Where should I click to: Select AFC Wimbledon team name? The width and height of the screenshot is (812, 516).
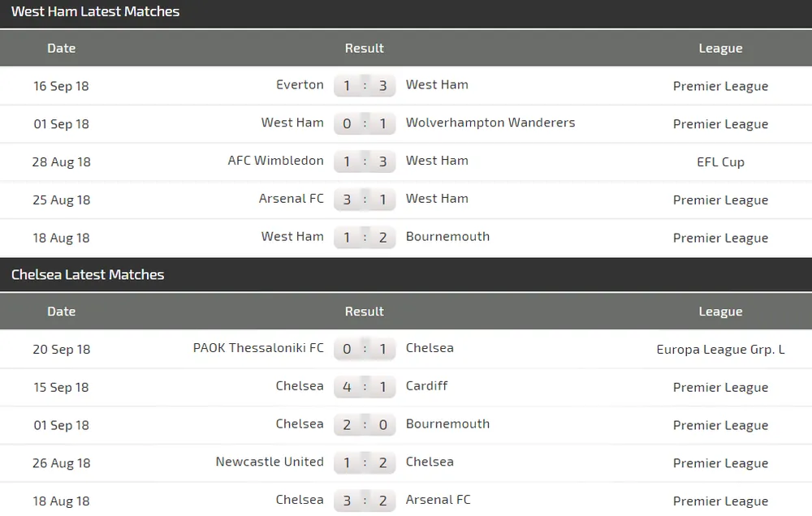tap(275, 161)
